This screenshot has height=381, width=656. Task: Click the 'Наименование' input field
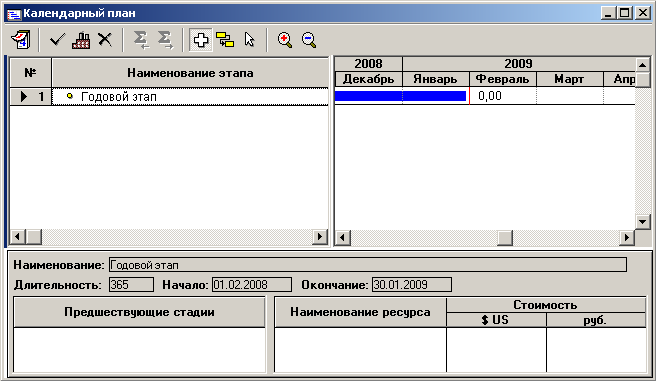tap(368, 265)
